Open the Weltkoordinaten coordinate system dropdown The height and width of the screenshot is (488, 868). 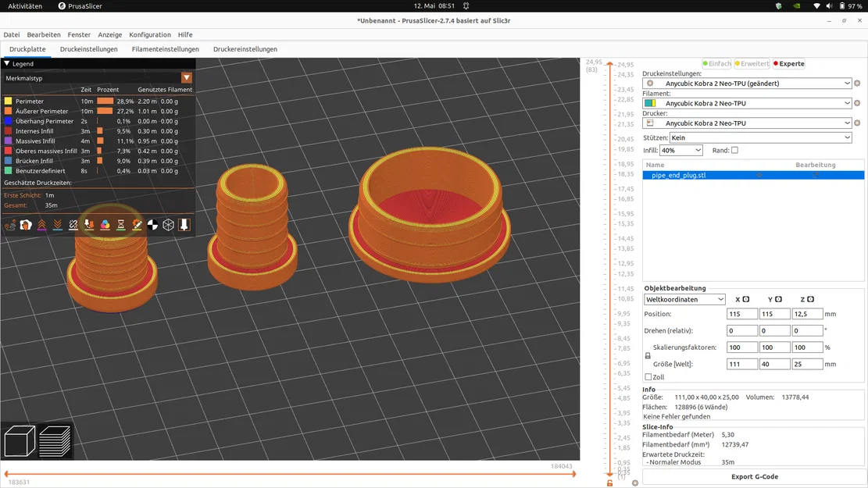coord(684,299)
